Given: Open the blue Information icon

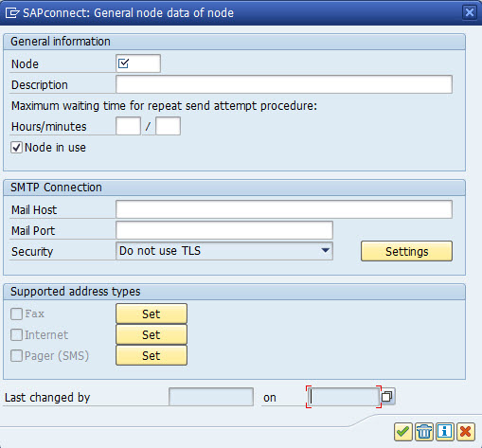Looking at the screenshot, I should click(444, 432).
